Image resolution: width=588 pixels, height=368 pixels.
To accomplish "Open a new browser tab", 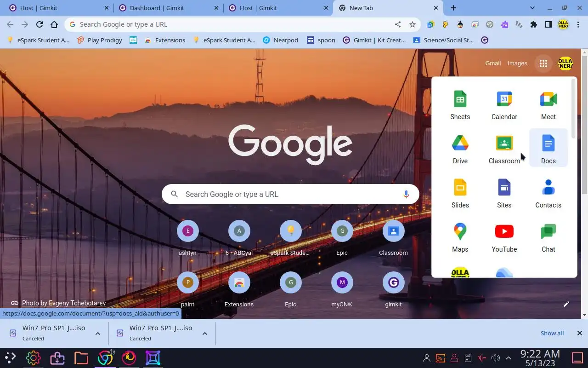I will pyautogui.click(x=453, y=8).
